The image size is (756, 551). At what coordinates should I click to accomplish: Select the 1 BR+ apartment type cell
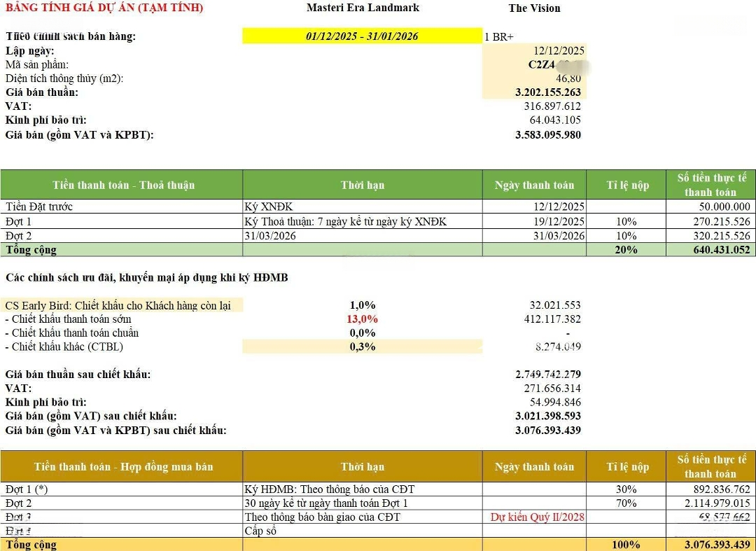coord(499,37)
